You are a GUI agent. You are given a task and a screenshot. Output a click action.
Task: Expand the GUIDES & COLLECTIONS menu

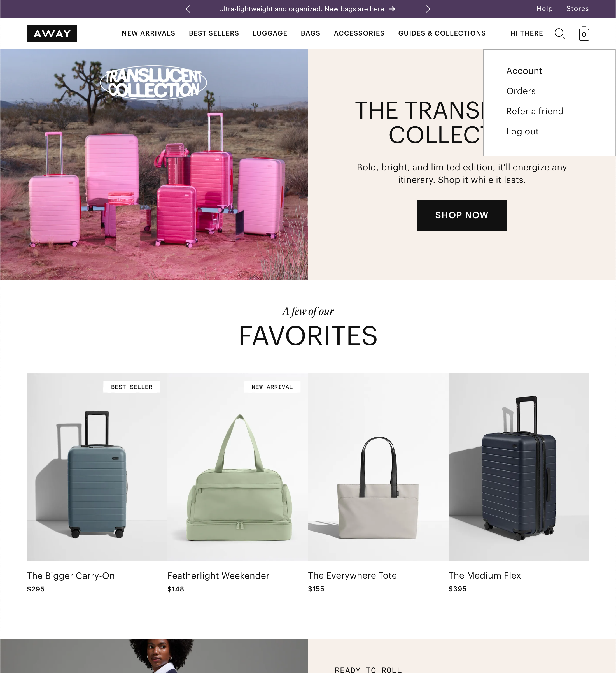click(x=442, y=33)
